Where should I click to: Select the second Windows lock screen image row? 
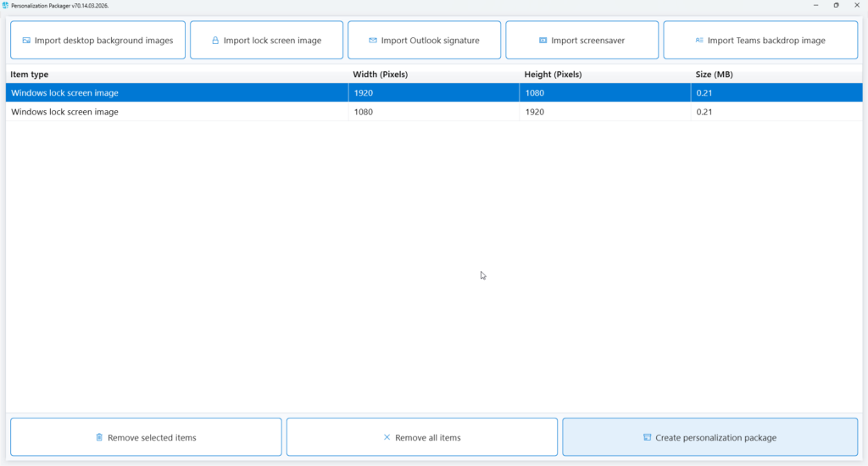coord(64,112)
